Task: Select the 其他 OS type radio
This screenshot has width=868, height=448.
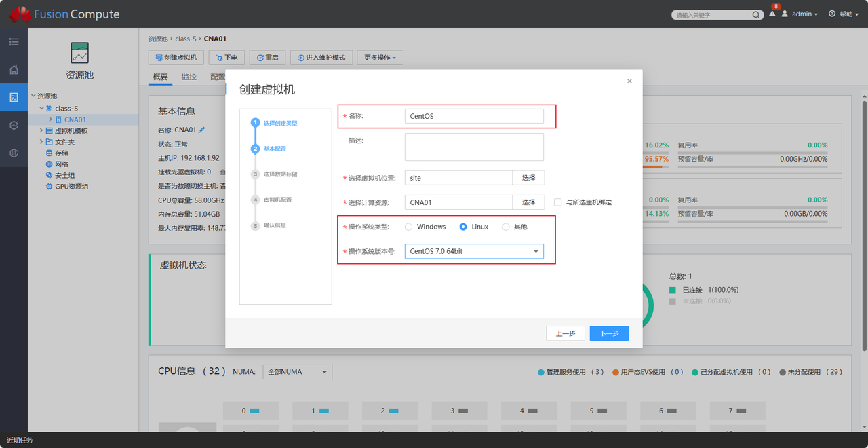Action: tap(506, 227)
